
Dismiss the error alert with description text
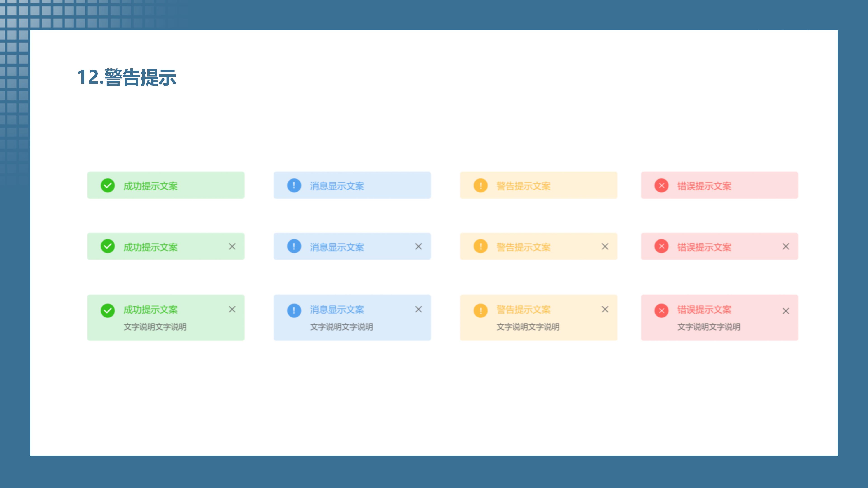(786, 311)
